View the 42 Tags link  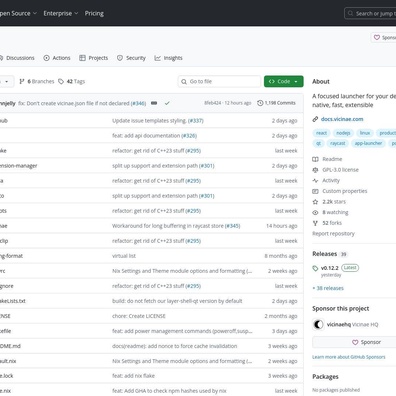pos(72,81)
